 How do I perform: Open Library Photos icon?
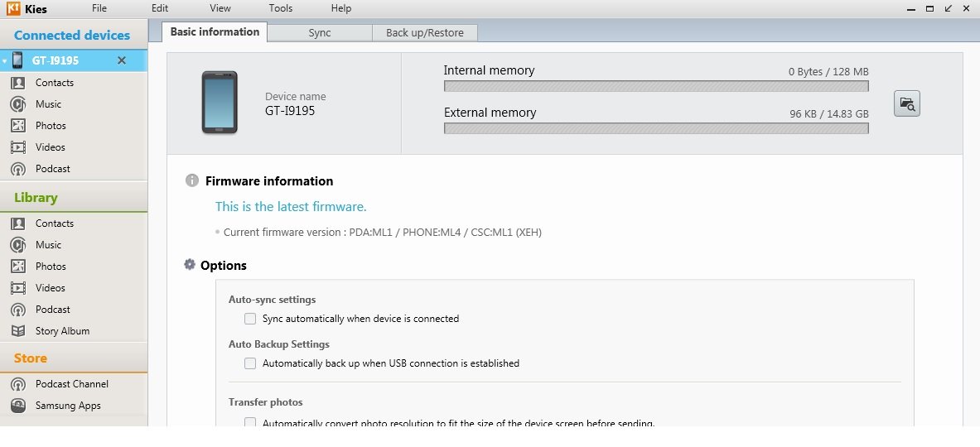point(18,266)
